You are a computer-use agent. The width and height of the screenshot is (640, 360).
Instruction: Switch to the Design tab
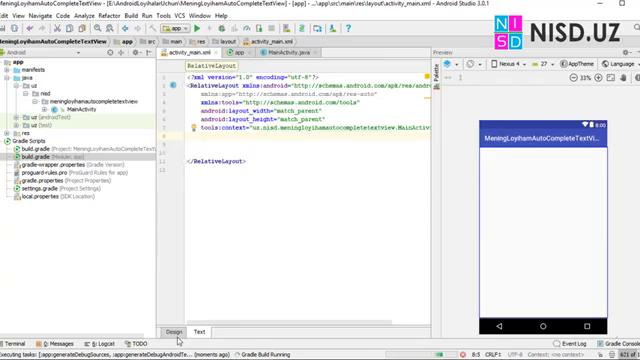[174, 332]
